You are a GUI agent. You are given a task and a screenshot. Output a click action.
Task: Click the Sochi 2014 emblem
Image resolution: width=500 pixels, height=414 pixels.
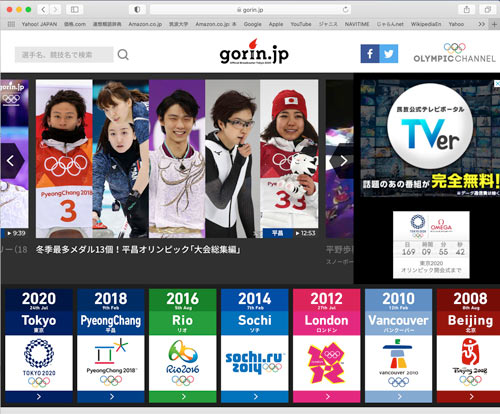point(255,363)
